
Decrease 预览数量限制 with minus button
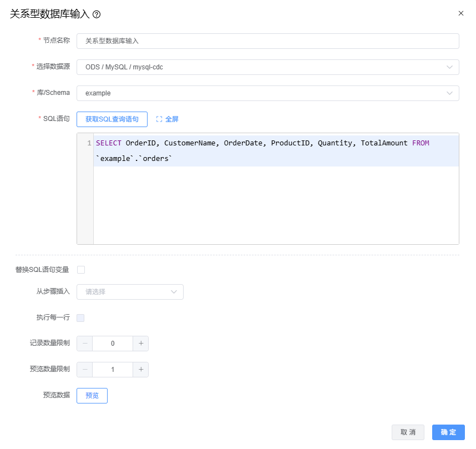[x=85, y=370]
